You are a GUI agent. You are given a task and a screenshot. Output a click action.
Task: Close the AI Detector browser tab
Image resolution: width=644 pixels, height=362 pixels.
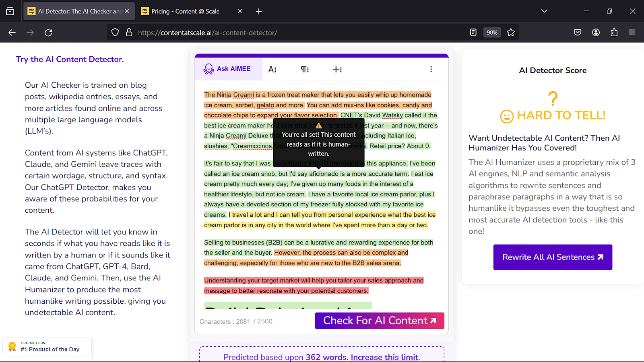point(127,11)
